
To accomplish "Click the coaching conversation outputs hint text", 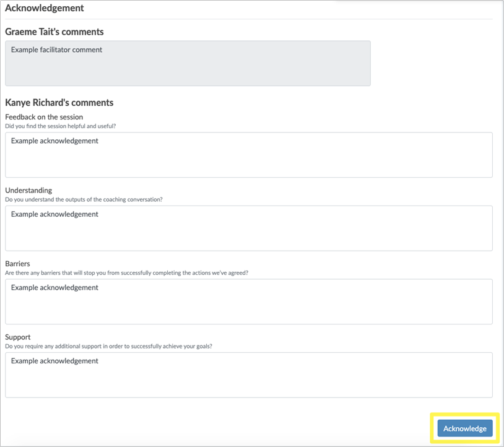I will [x=84, y=199].
